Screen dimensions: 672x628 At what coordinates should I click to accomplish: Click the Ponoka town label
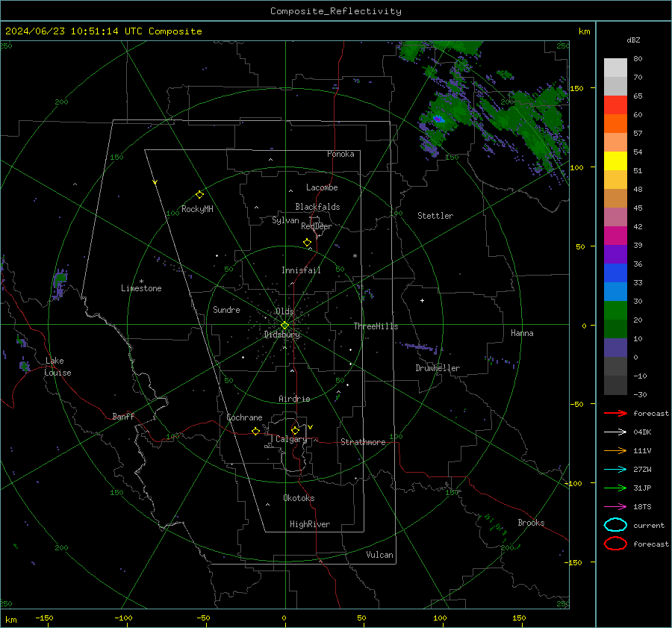[x=340, y=154]
